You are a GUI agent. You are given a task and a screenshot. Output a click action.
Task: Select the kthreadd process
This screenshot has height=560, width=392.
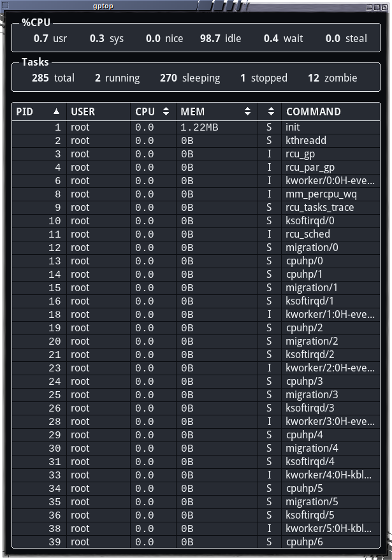pyautogui.click(x=196, y=141)
